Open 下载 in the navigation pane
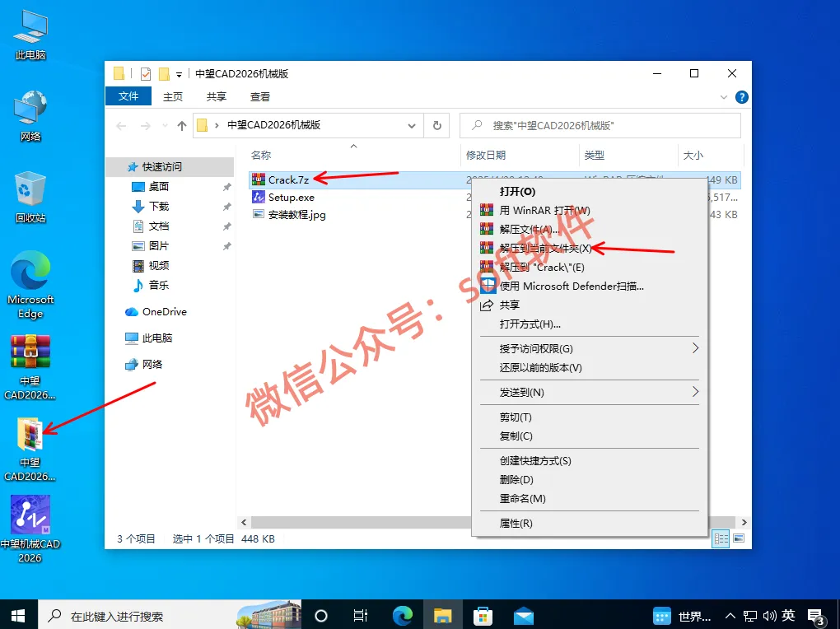 tap(159, 207)
